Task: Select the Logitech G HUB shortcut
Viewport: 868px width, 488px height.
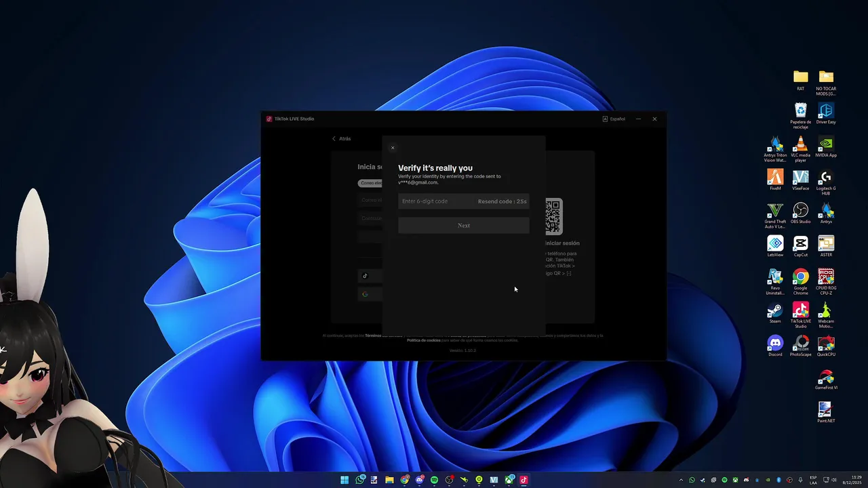Action: click(x=826, y=182)
